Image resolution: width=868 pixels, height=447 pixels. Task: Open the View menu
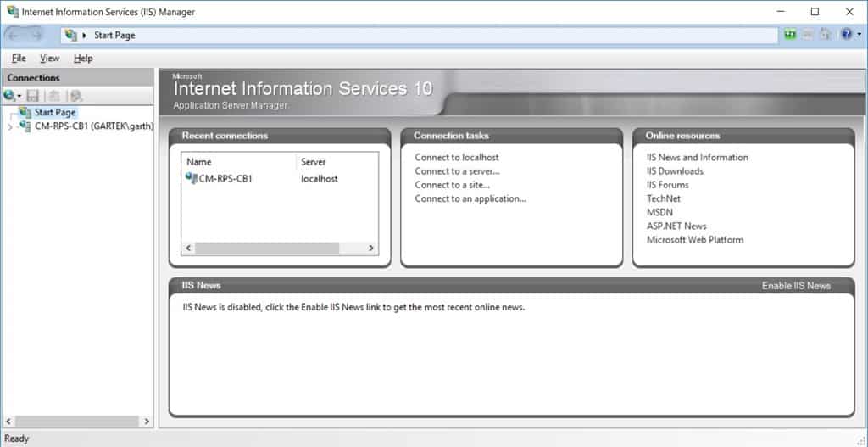pos(49,59)
